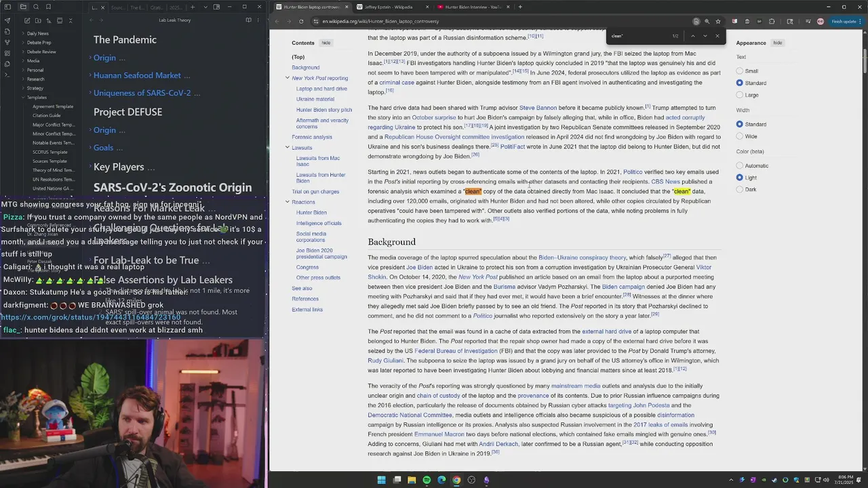Open the bookmarks icon in Obsidian sidebar

click(x=48, y=7)
